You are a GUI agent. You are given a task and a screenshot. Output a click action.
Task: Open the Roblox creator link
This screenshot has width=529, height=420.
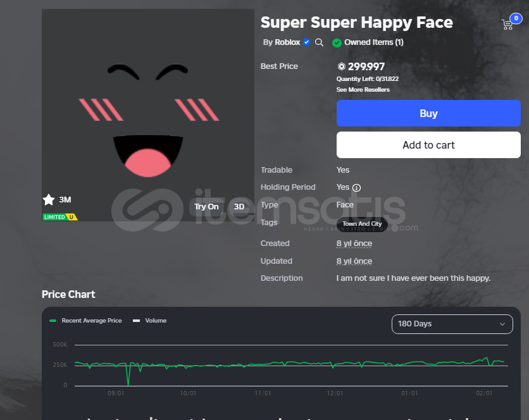pos(287,42)
